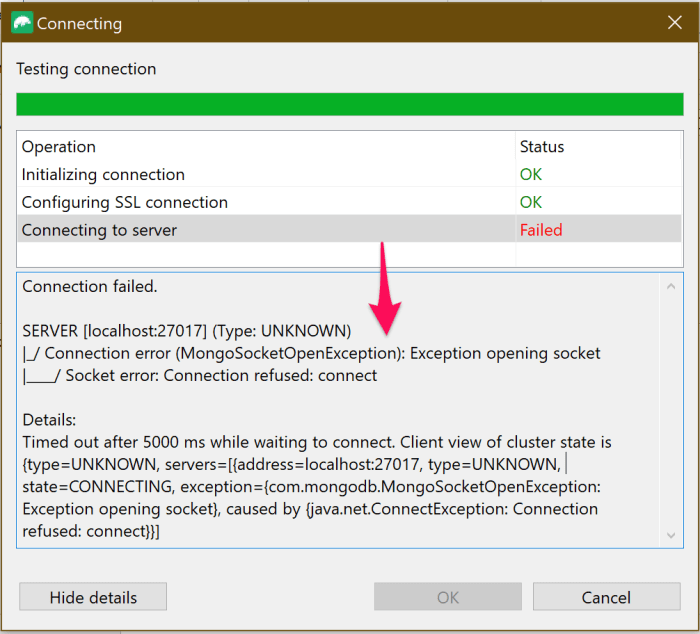The image size is (700, 634).
Task: Click OK status for Initializing connection
Action: (x=531, y=174)
